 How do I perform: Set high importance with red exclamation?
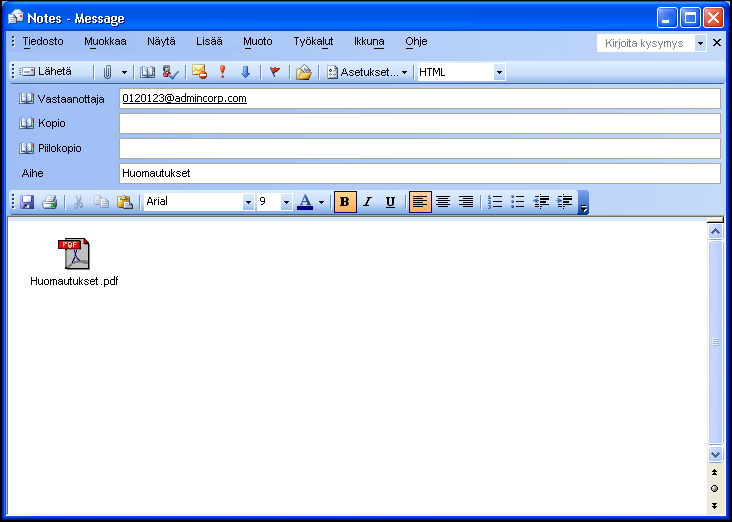(223, 72)
